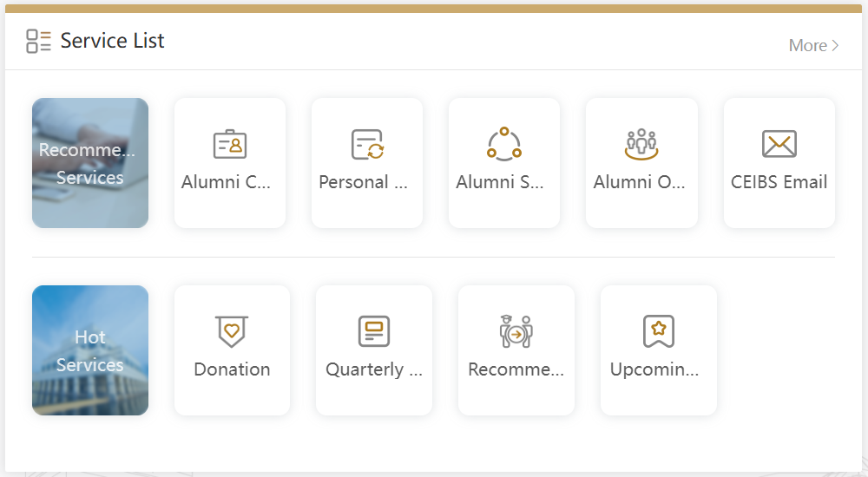Open the Quarterly ... text label
Viewport: 868px width, 477px height.
pos(374,369)
